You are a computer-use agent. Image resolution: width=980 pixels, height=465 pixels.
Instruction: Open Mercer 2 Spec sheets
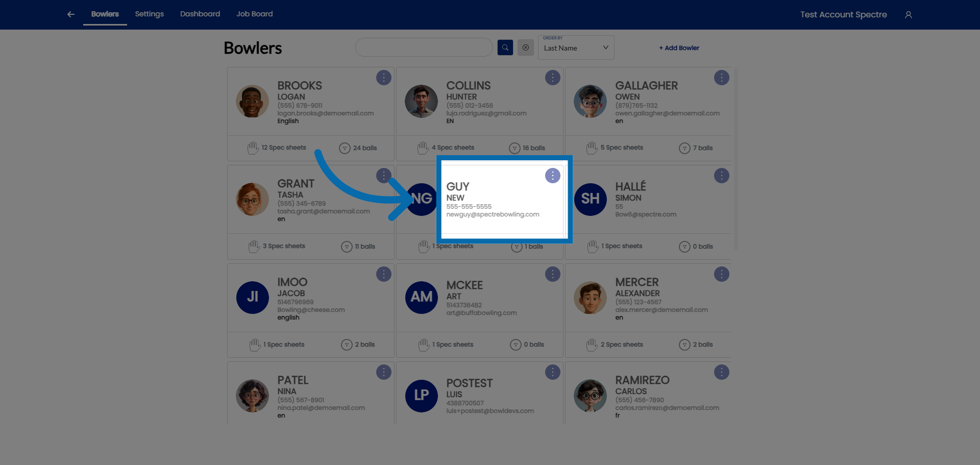615,345
